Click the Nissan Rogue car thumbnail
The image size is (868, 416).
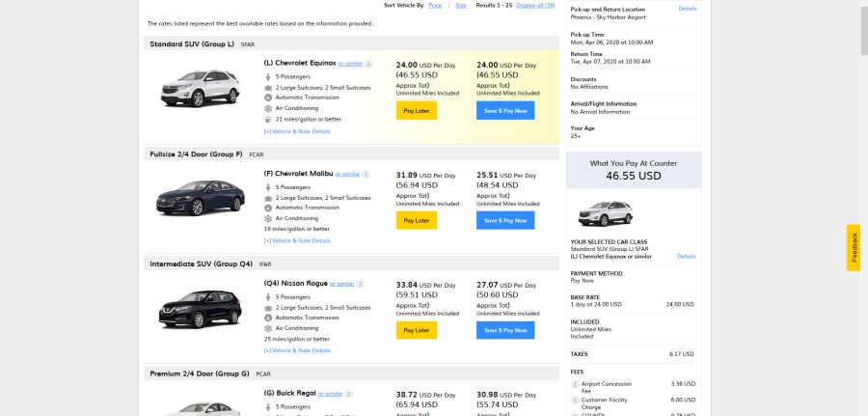pyautogui.click(x=201, y=309)
